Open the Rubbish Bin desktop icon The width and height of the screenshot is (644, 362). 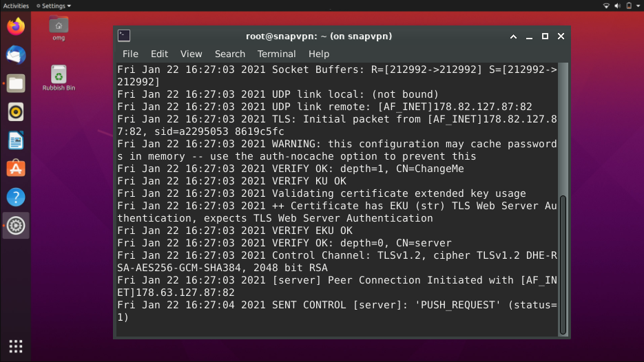(x=59, y=78)
